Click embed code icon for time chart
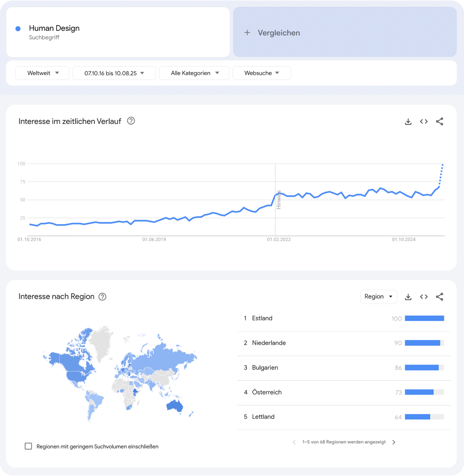This screenshot has width=464, height=476. (x=424, y=121)
